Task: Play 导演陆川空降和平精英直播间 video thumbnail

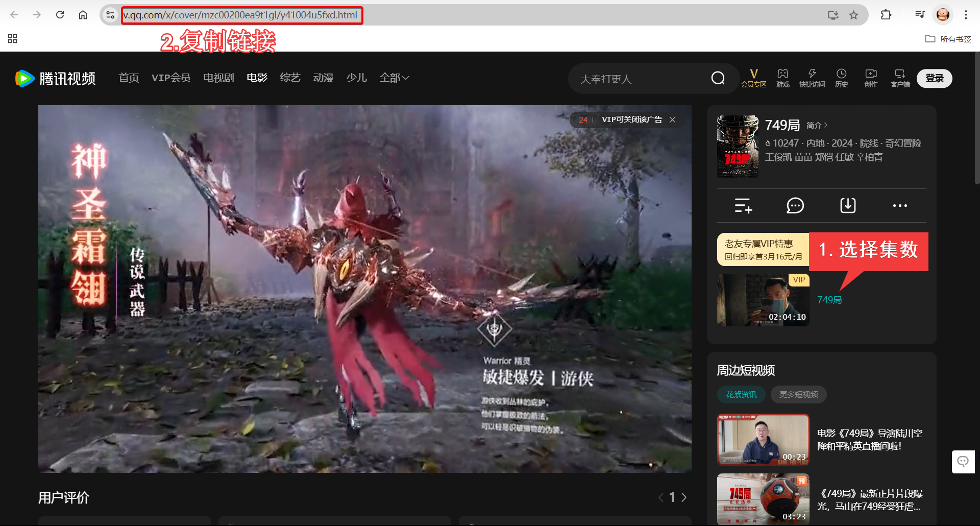Action: click(763, 439)
